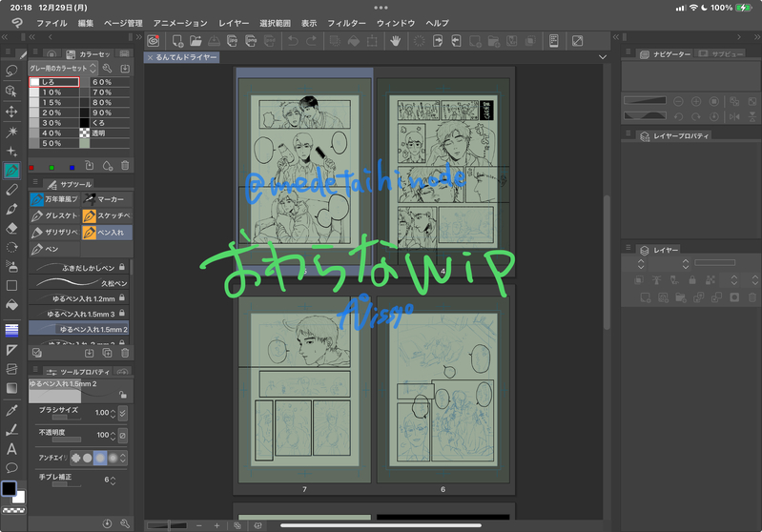Export as JPG icon in command bar
This screenshot has width=762, height=532.
pos(233,41)
